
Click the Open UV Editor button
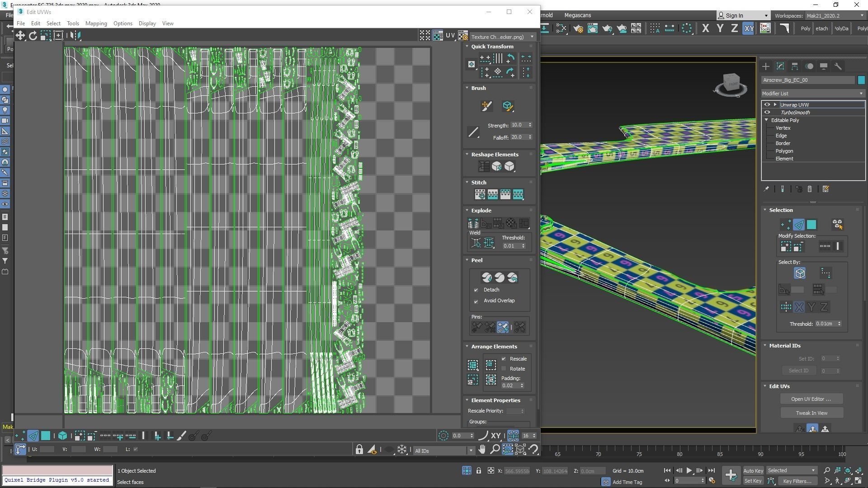pyautogui.click(x=811, y=399)
